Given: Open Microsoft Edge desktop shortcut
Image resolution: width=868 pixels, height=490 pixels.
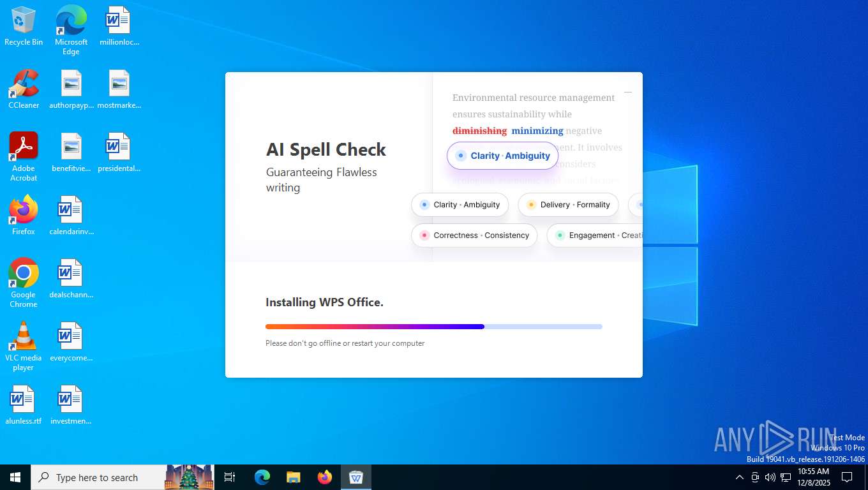Looking at the screenshot, I should (x=71, y=30).
